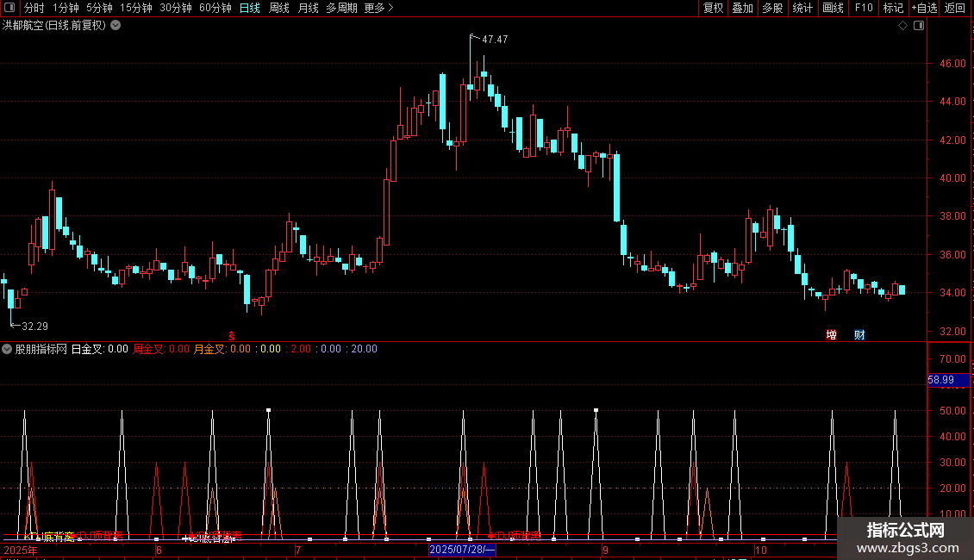Screen dimensions: 974x560
Task: Click the diamond icon above the chart
Action: tap(903, 26)
